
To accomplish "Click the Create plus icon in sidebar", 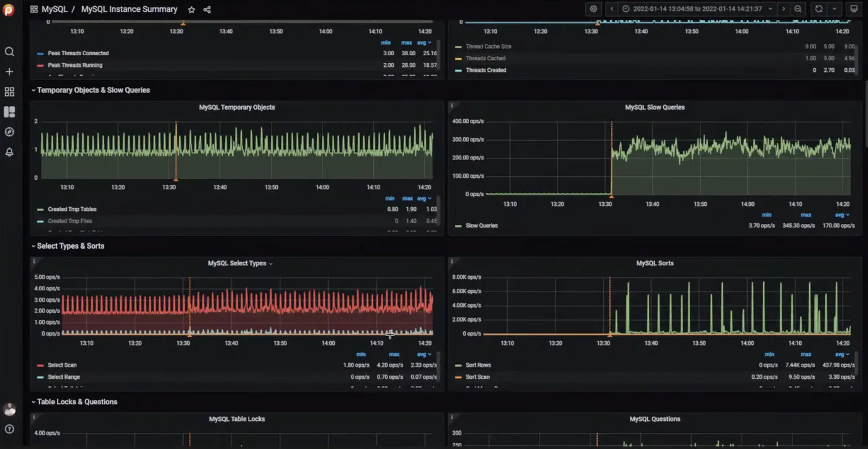I will point(9,72).
